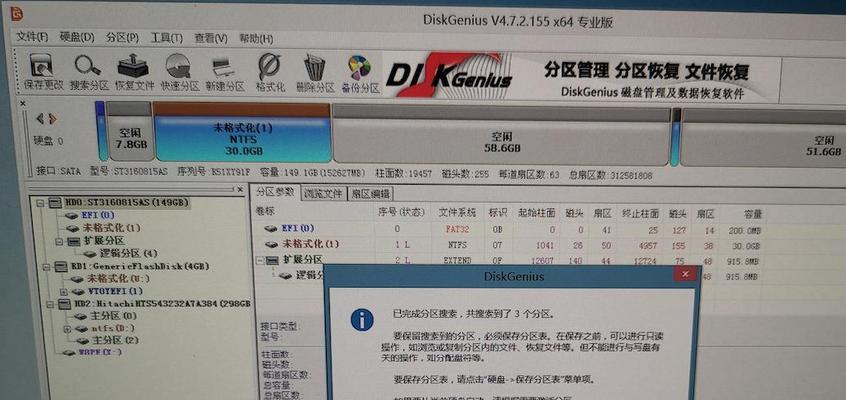Click the DiskGenius app icon in title bar
The width and height of the screenshot is (846, 400).
tap(17, 13)
